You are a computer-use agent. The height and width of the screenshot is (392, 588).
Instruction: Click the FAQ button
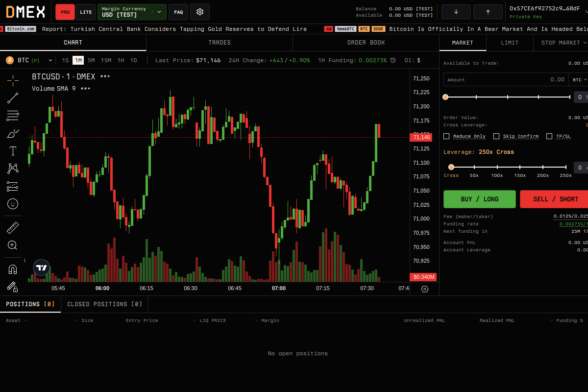tap(178, 11)
